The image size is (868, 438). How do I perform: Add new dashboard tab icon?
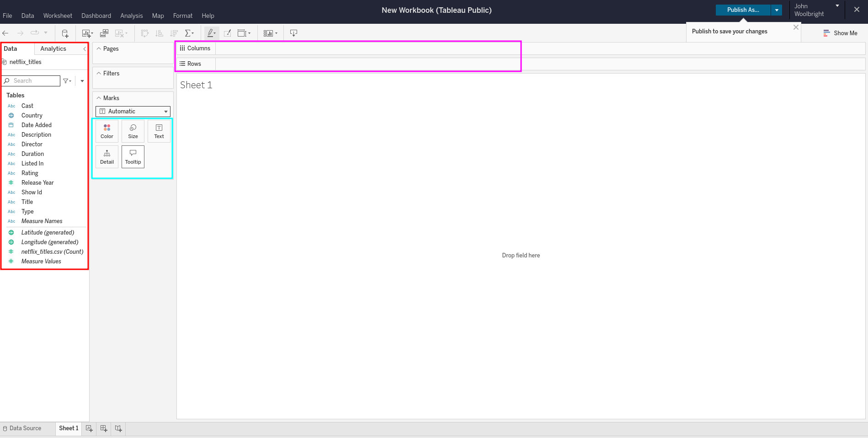tap(104, 428)
